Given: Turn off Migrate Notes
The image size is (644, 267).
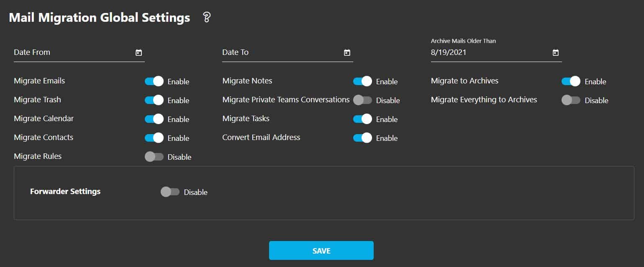Looking at the screenshot, I should [x=362, y=81].
